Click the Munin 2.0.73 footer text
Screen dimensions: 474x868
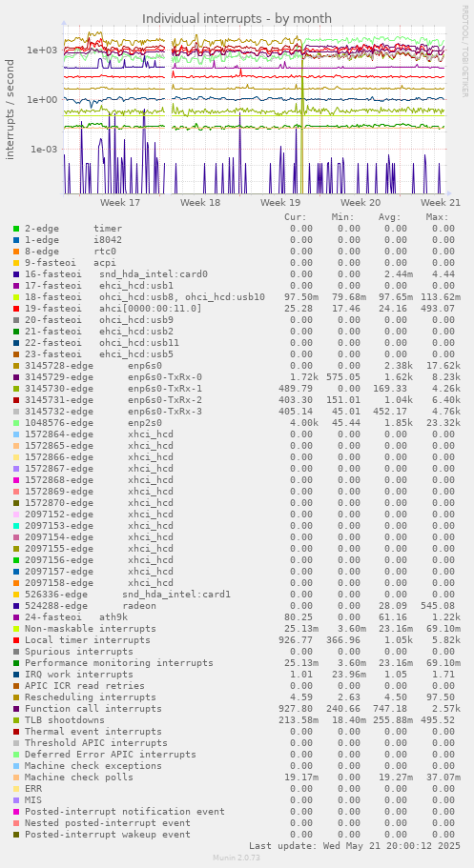click(237, 858)
